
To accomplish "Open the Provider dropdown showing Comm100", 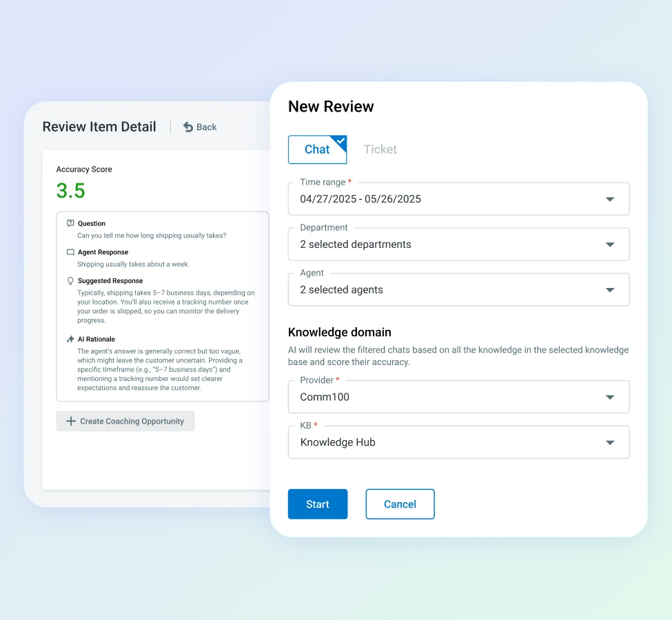I will click(609, 397).
